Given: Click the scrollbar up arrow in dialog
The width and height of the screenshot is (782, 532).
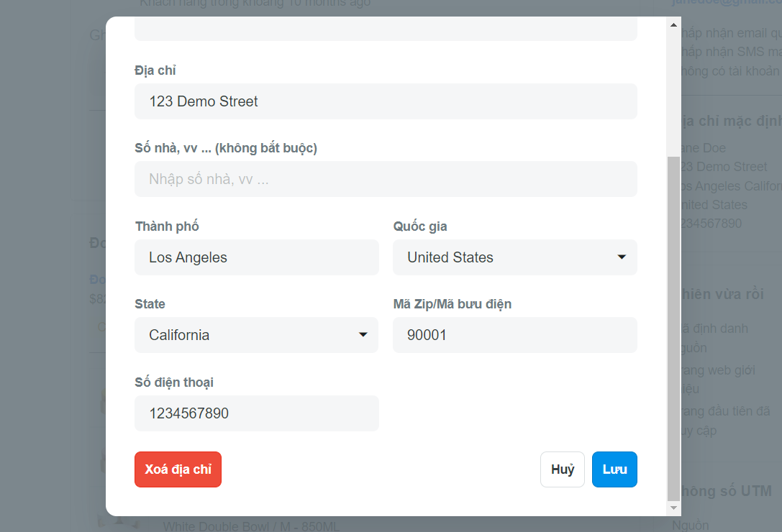Looking at the screenshot, I should tap(673, 24).
